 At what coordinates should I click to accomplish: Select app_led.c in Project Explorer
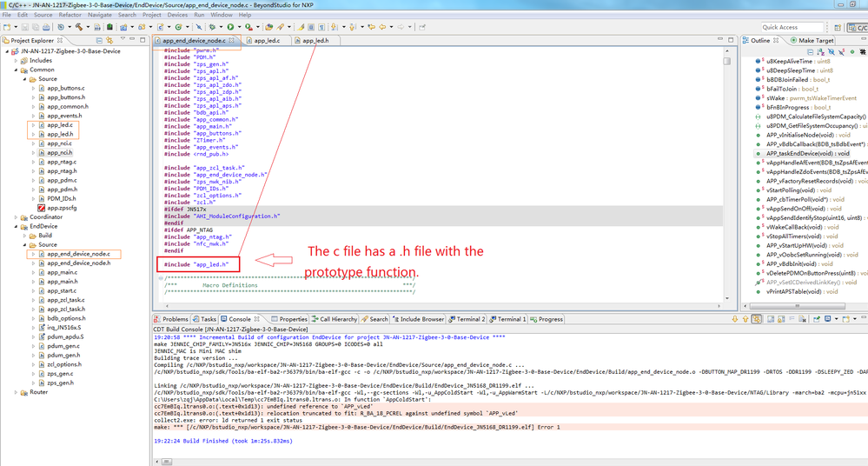59,125
